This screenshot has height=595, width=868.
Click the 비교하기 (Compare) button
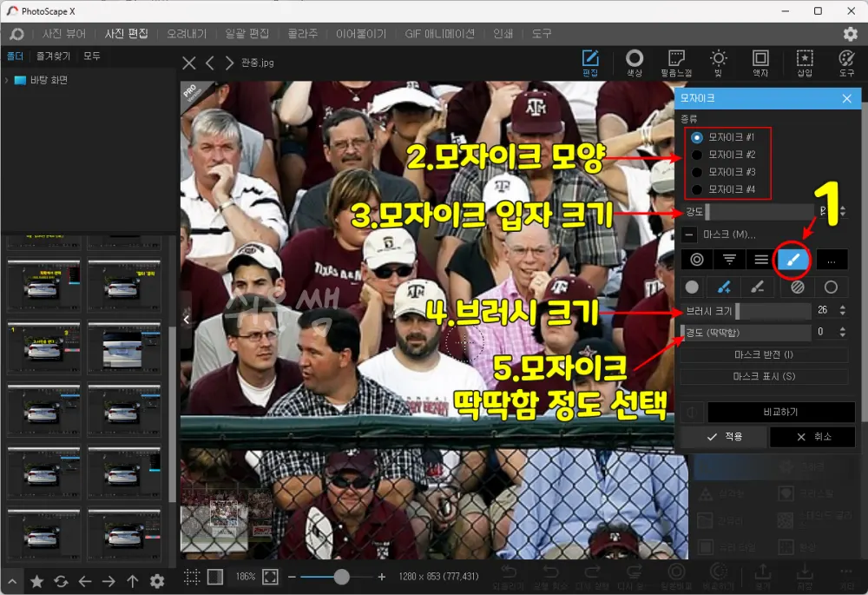tap(780, 412)
